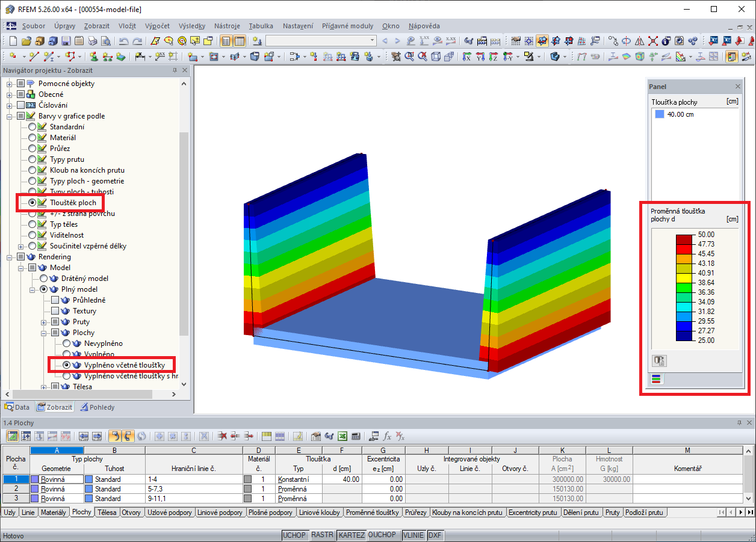Screen dimensions: 756x542
Task: Toggle the RASTR status bar button
Action: click(x=322, y=535)
